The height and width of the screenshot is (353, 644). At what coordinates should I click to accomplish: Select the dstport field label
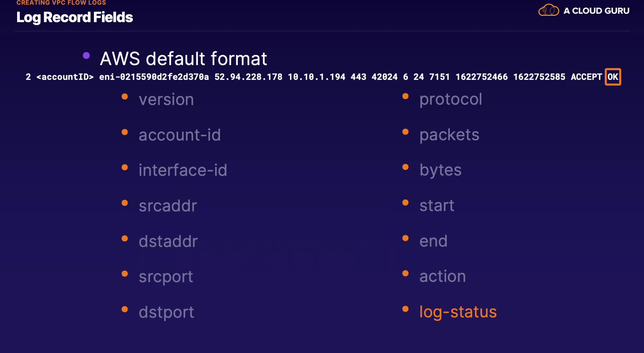click(x=166, y=312)
